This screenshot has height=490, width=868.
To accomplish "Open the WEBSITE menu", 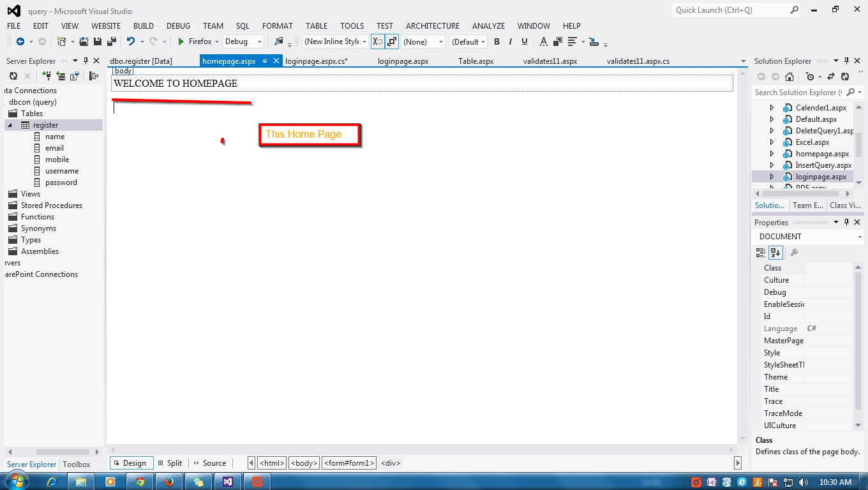I will pos(106,26).
